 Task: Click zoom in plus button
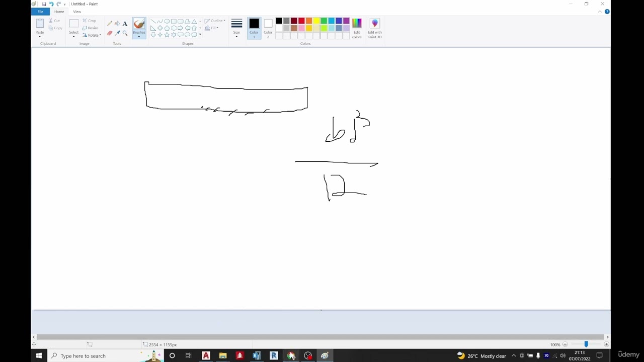pos(606,344)
